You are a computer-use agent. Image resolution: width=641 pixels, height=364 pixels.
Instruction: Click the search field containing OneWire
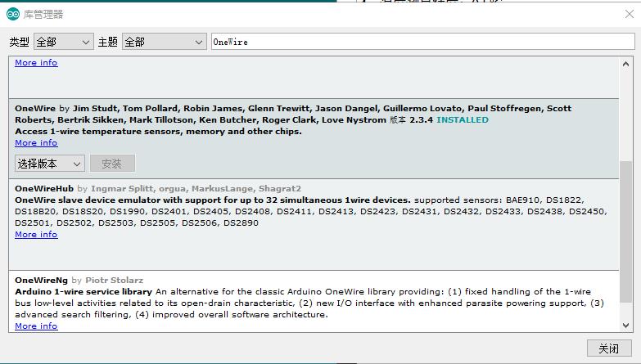(422, 42)
